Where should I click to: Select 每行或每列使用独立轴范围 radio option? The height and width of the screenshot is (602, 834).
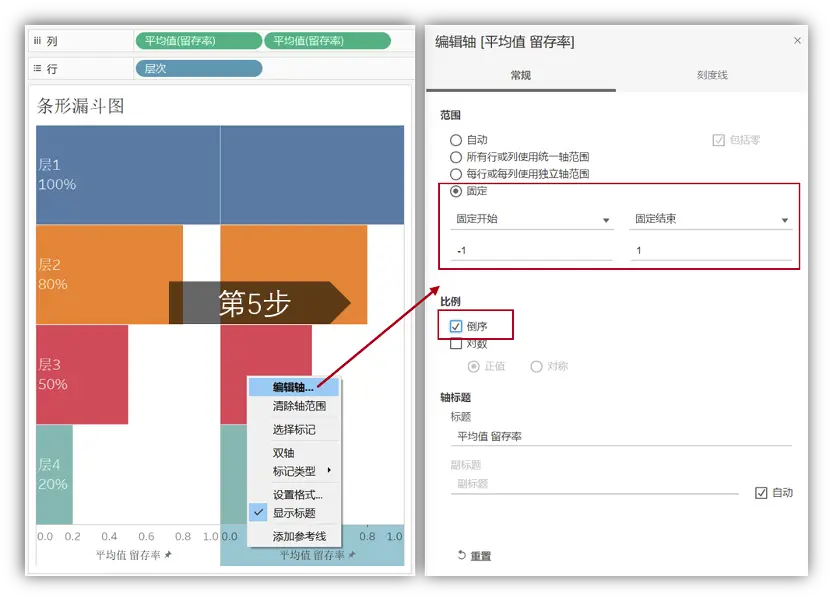(456, 174)
